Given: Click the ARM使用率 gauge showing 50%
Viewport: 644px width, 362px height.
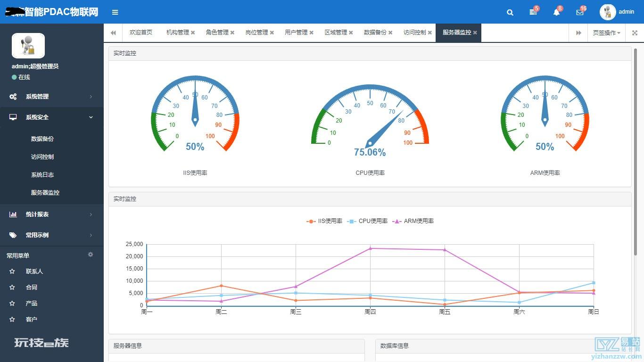Looking at the screenshot, I should pyautogui.click(x=545, y=114).
